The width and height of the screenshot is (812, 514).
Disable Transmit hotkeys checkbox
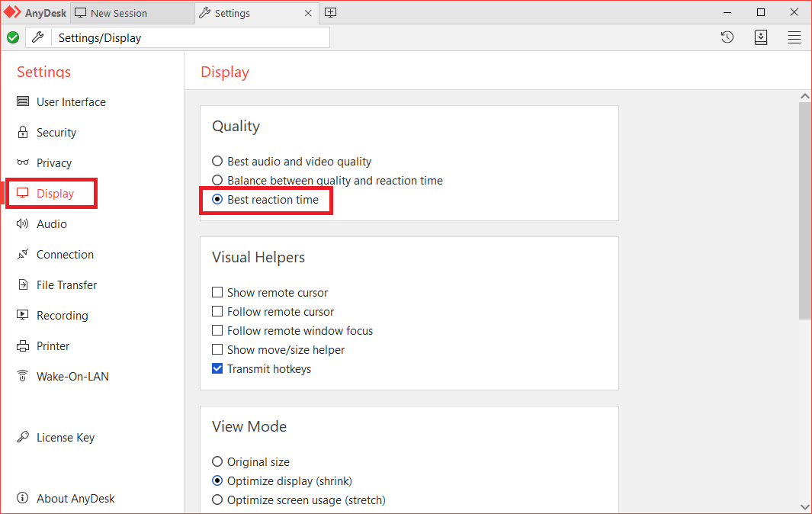pos(218,369)
